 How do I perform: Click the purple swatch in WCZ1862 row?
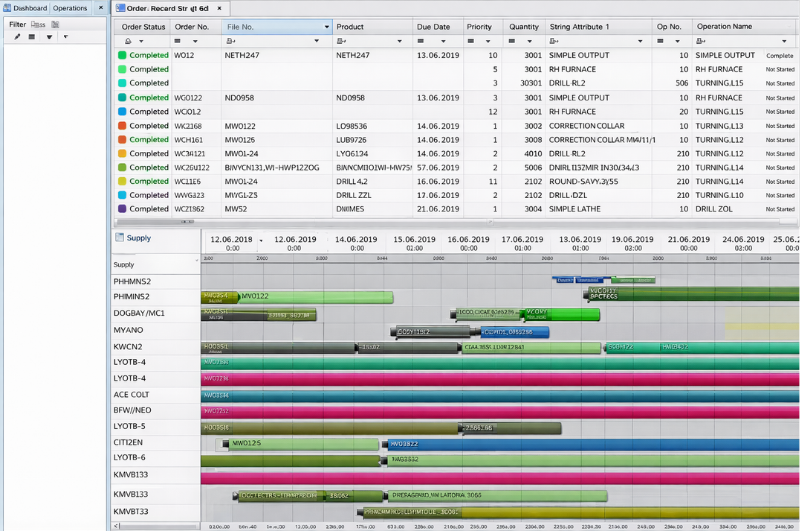[122, 209]
